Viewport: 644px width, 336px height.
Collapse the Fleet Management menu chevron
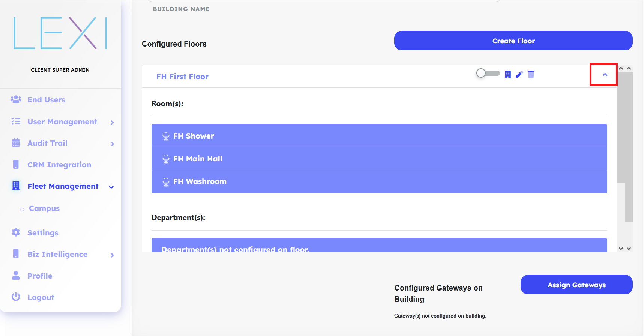[111, 187]
